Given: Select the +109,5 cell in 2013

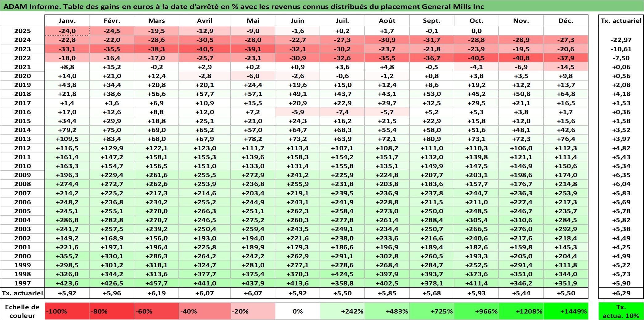Looking at the screenshot, I should tap(67, 139).
